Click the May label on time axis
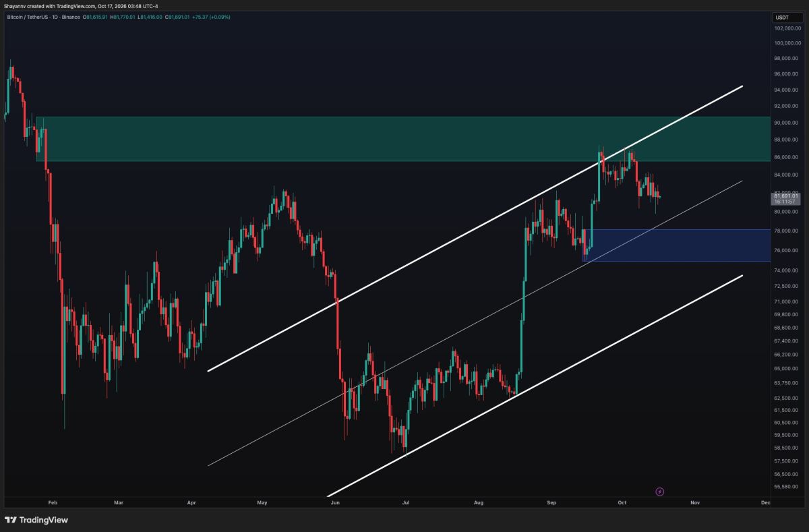 [x=262, y=502]
